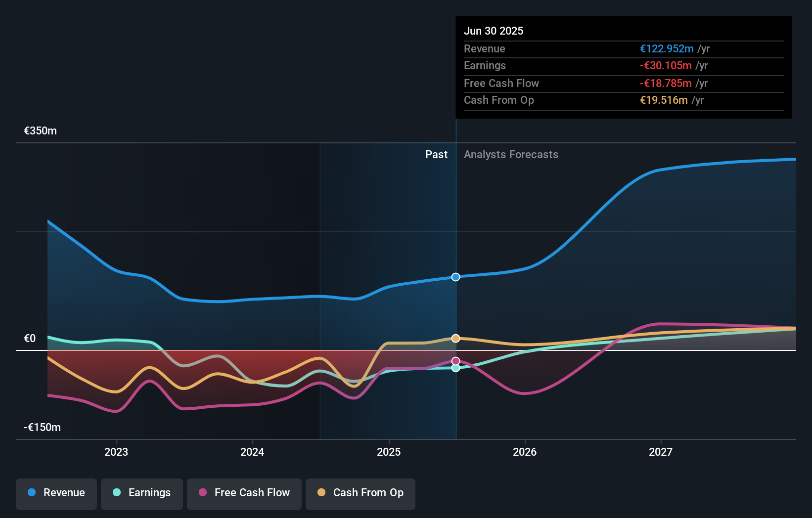Toggle the Free Cash Flow series visibility
Image resolution: width=812 pixels, height=518 pixels.
tap(244, 493)
